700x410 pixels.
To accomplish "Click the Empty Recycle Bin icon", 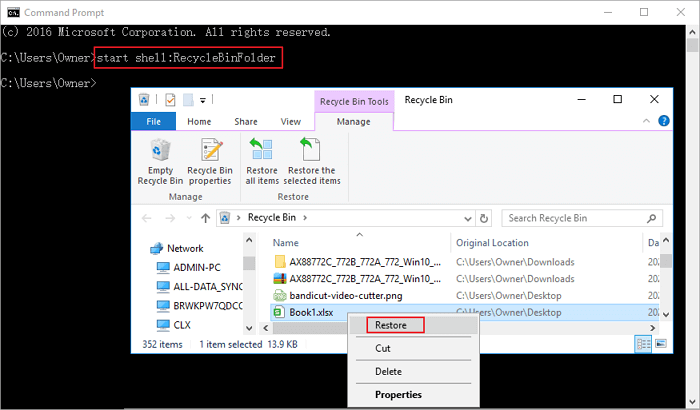I will (160, 161).
